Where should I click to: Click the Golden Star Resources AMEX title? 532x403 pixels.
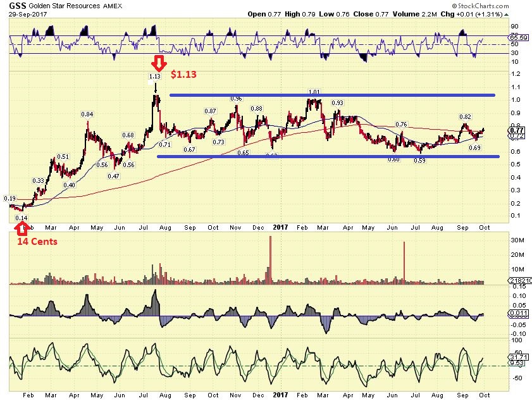(x=75, y=6)
